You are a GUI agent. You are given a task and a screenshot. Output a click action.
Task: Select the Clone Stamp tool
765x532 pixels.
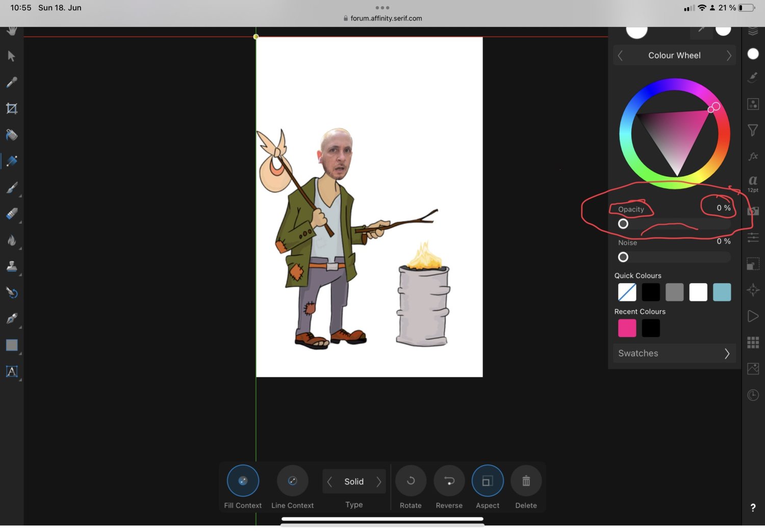[x=11, y=266]
